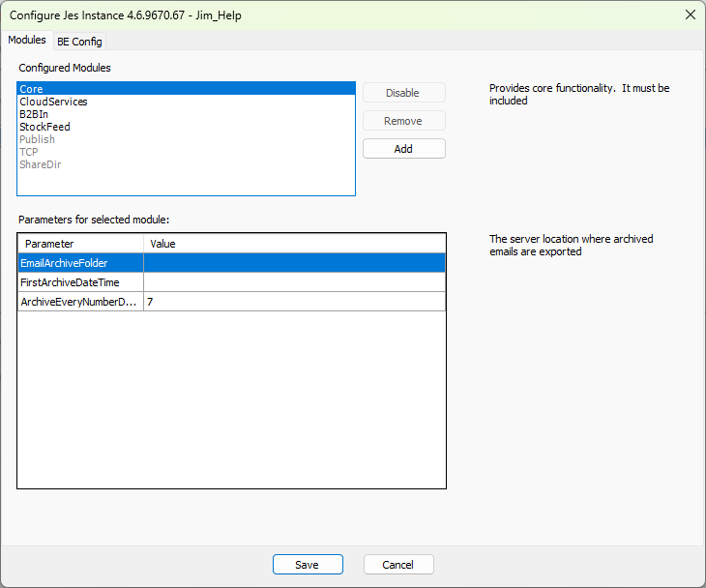This screenshot has height=588, width=706.
Task: Click the Parameter column header
Action: coord(81,244)
